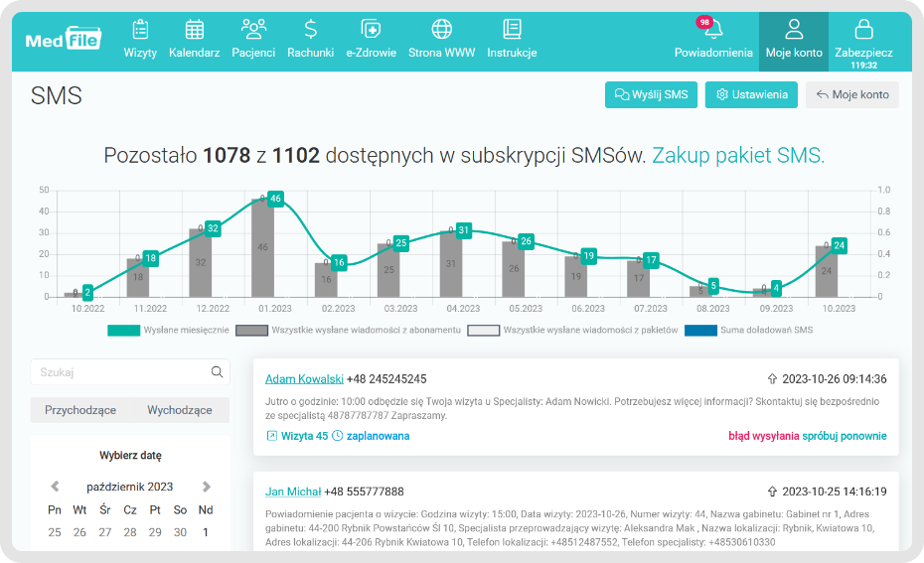Go to Pacjenci patients icon
The image size is (924, 563).
click(x=253, y=30)
